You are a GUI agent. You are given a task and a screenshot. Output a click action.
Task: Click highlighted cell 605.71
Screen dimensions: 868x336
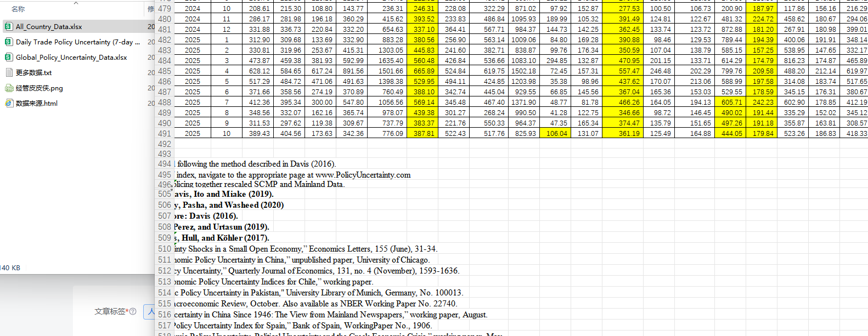pyautogui.click(x=730, y=102)
